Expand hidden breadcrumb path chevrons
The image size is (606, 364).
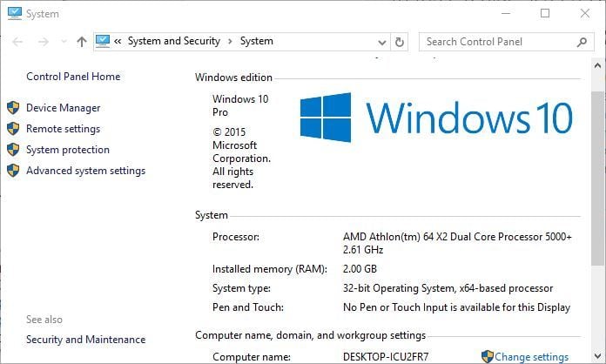[118, 41]
